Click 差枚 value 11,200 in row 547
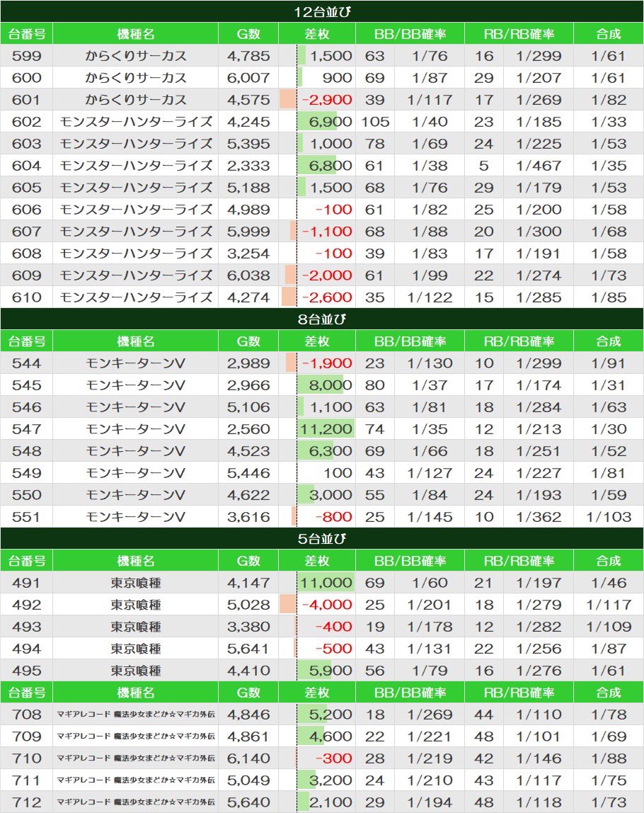 (326, 428)
